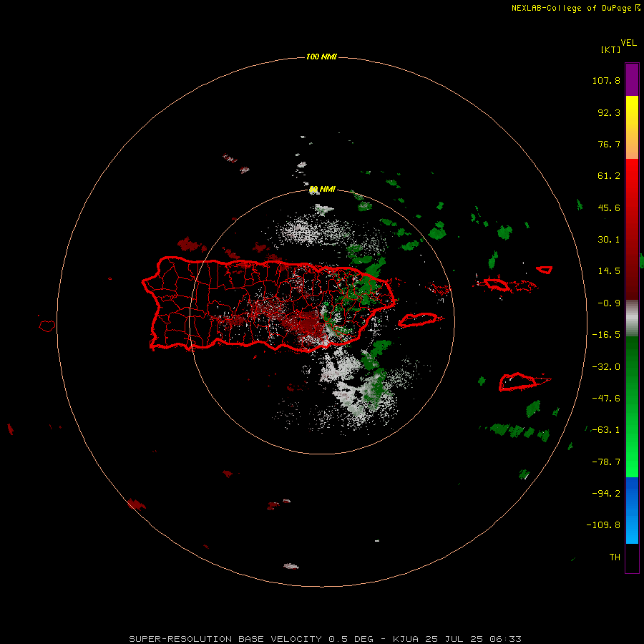Pick the red segment of the velocity scale
The image size is (644, 644).
point(632,229)
